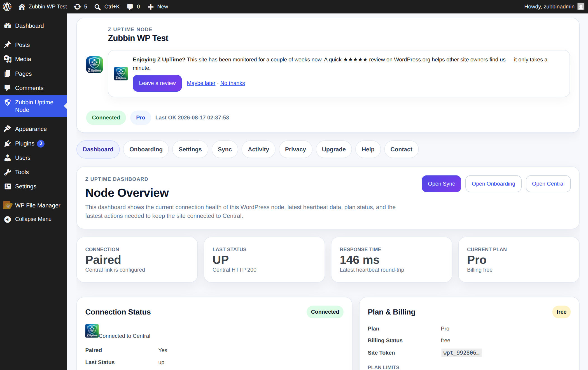Click the Pro plan pill in header
Viewport: 588px width, 370px height.
pyautogui.click(x=141, y=118)
